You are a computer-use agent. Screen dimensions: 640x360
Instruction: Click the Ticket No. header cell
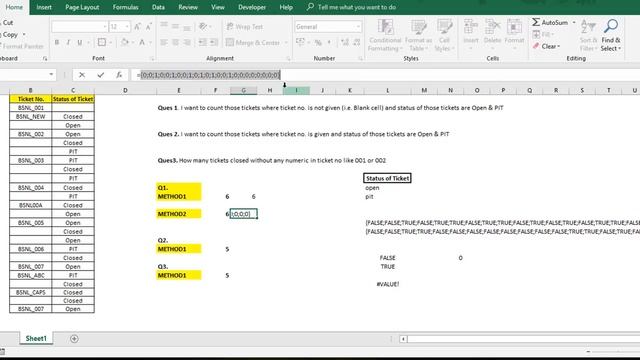pos(31,99)
